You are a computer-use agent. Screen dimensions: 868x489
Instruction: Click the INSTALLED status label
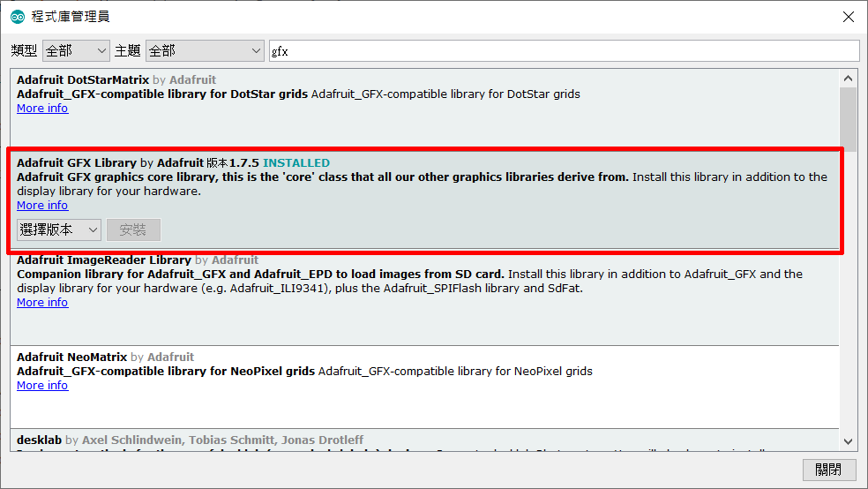pyautogui.click(x=296, y=162)
